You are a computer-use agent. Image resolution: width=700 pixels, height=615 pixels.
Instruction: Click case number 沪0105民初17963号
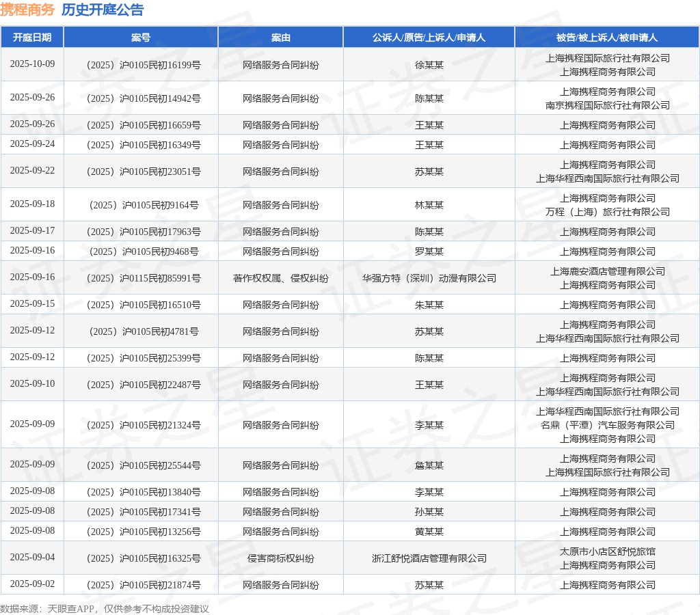[144, 232]
